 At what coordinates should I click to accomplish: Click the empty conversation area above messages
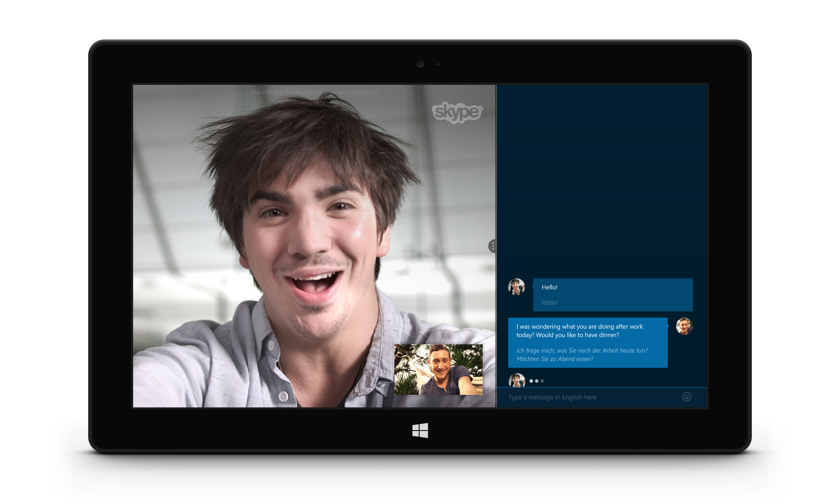(601, 176)
